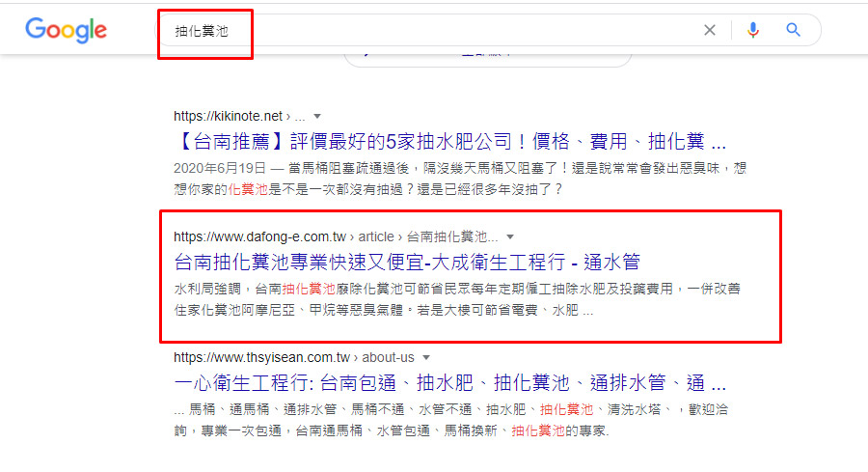Click the https://www.dafong-e.com.tw URL breadcrumb

pyautogui.click(x=258, y=236)
